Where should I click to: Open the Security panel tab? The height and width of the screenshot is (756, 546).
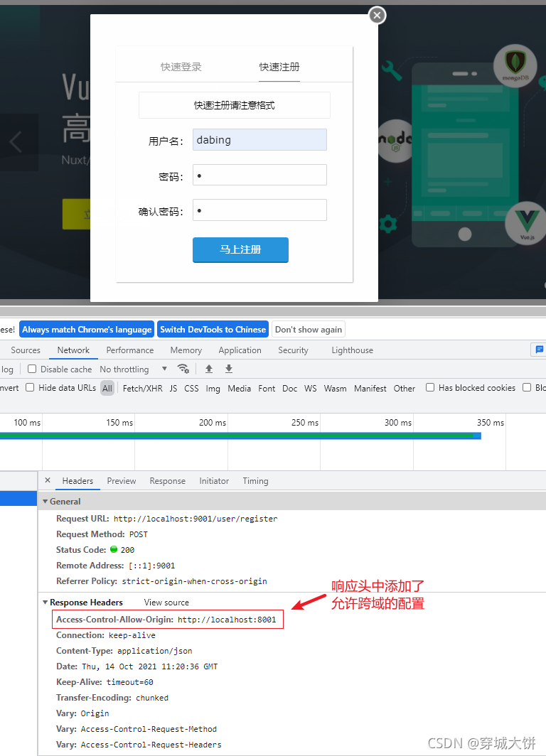point(293,350)
